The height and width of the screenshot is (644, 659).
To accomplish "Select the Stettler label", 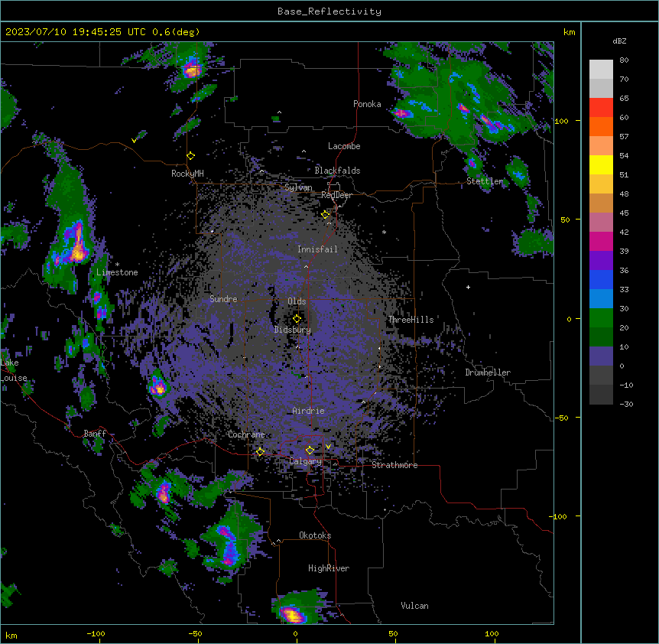I will pos(485,181).
